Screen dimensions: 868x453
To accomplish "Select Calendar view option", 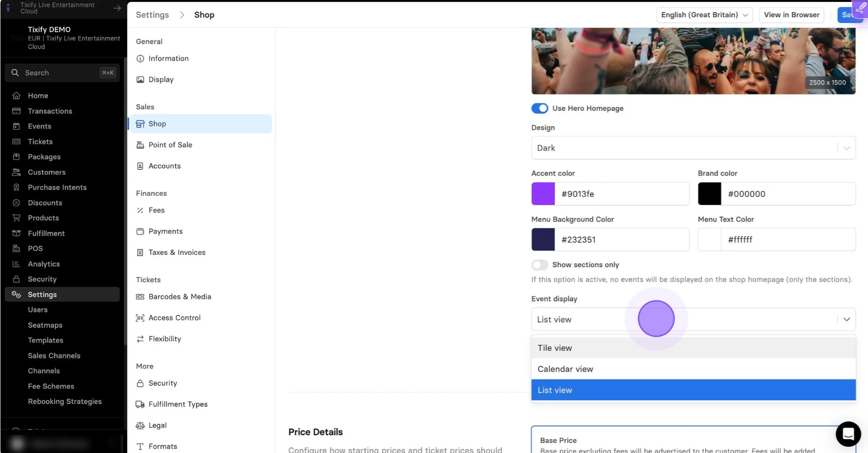I will coord(693,369).
